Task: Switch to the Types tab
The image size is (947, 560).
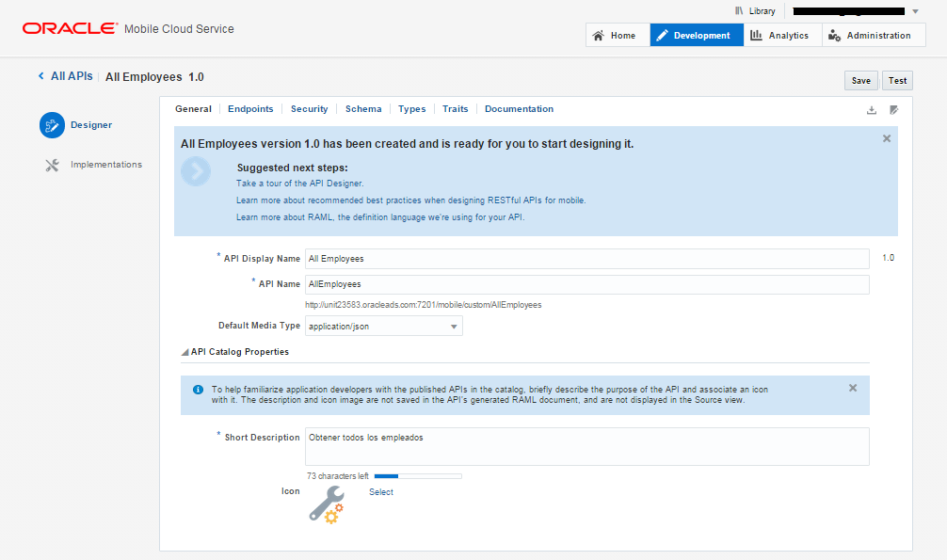Action: click(412, 109)
